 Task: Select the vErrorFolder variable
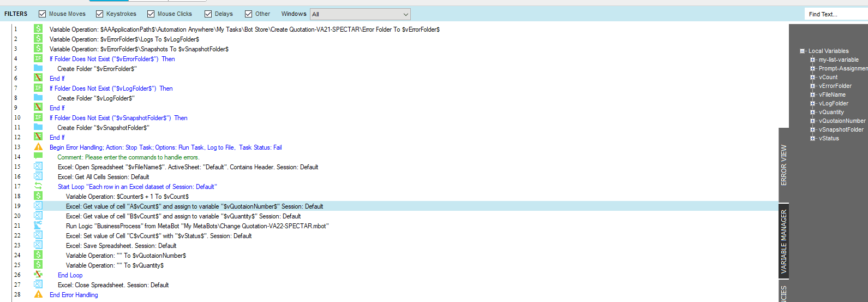(x=835, y=86)
